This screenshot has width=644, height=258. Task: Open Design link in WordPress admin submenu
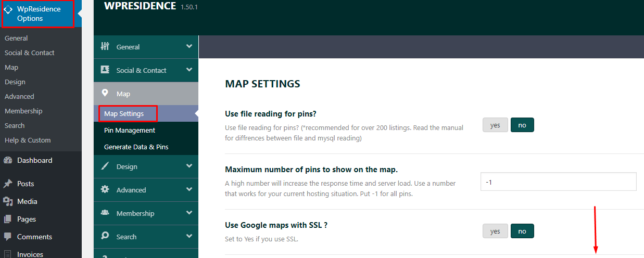tap(15, 82)
